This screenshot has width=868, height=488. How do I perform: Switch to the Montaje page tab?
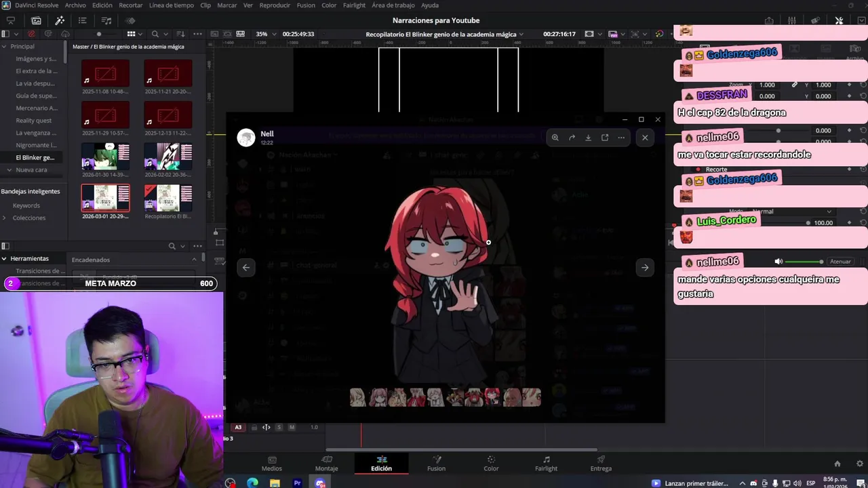point(326,464)
